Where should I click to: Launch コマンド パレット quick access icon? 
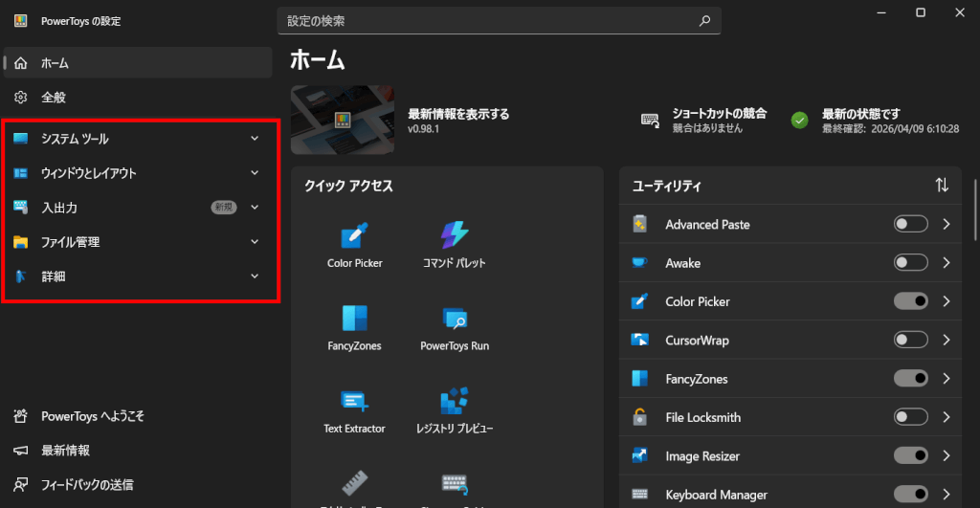(455, 236)
